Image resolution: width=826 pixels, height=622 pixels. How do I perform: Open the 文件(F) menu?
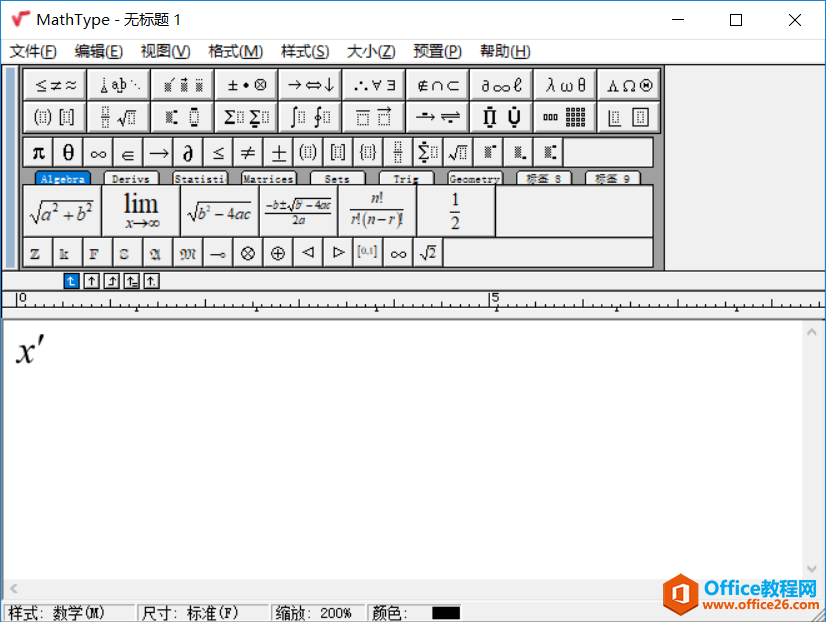tap(33, 51)
